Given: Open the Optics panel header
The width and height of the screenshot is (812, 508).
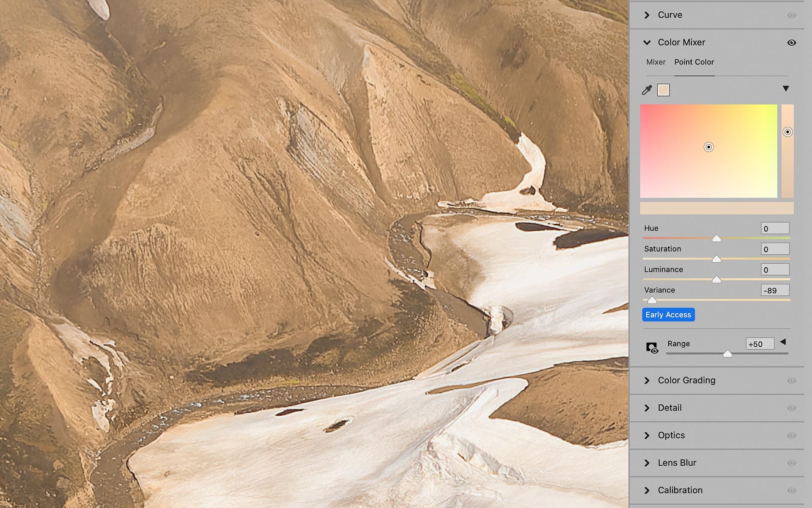Looking at the screenshot, I should point(671,435).
